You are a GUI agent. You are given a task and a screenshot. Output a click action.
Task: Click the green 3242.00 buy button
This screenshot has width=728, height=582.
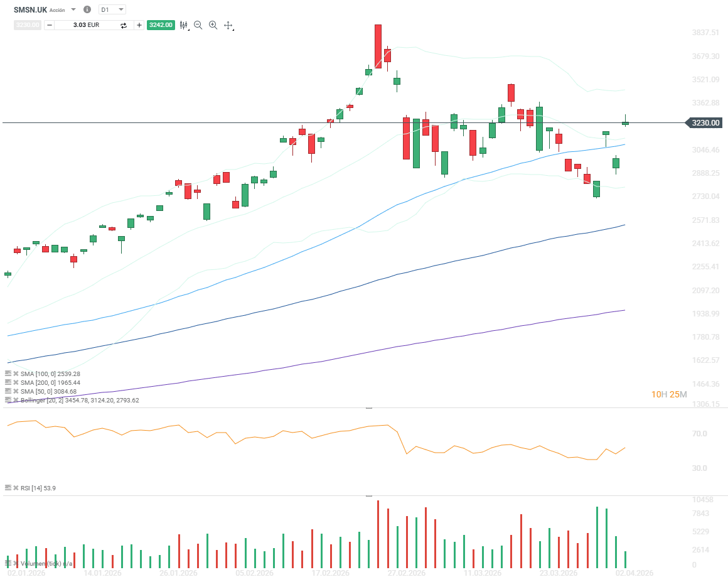pos(160,25)
